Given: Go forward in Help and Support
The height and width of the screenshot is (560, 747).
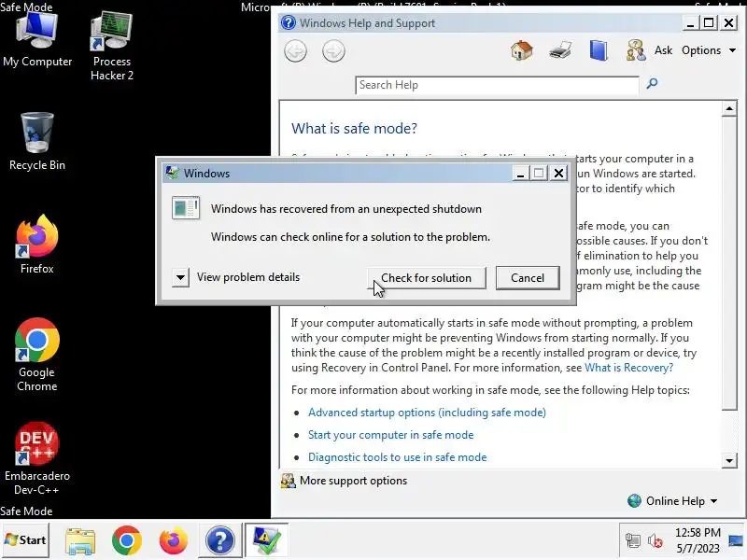Looking at the screenshot, I should click(333, 51).
